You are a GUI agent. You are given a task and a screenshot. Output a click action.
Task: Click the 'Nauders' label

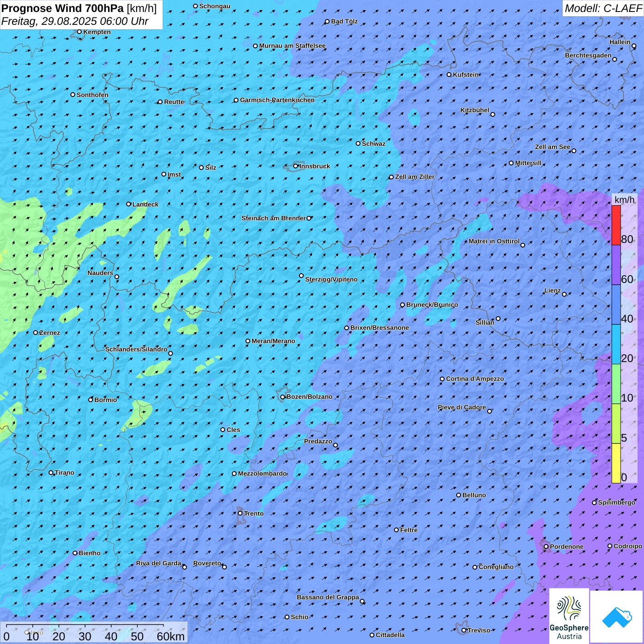coord(100,273)
